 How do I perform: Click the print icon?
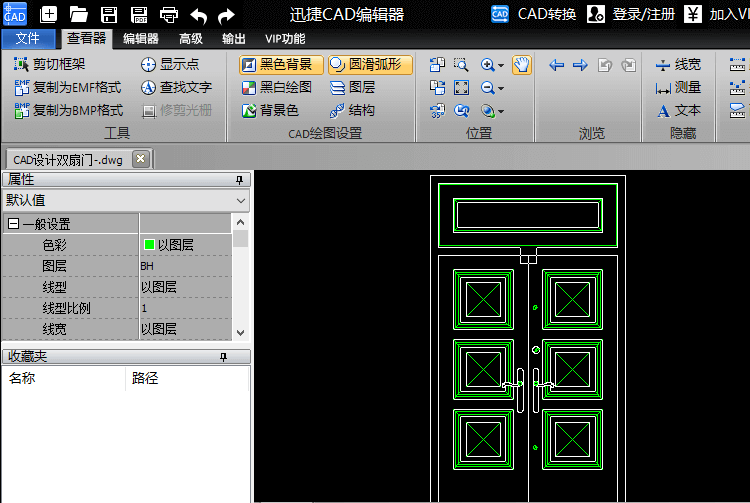click(x=169, y=14)
